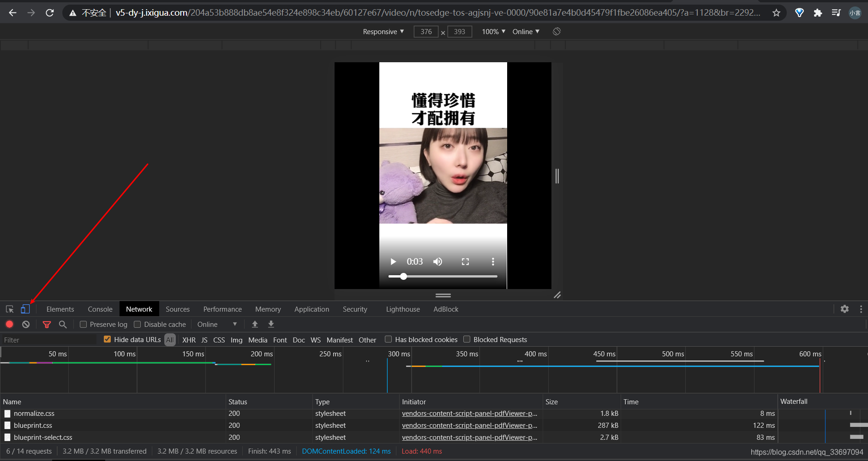Image resolution: width=868 pixels, height=461 pixels.
Task: Bookmark this page with the star icon
Action: [776, 13]
